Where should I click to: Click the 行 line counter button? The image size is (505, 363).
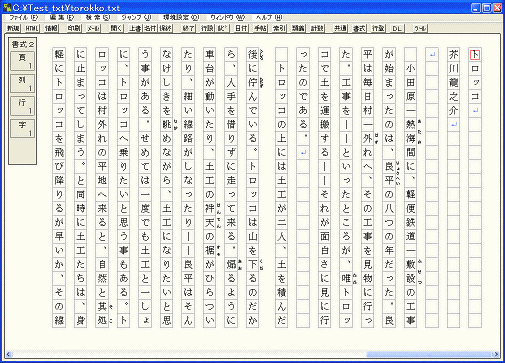coord(22,106)
